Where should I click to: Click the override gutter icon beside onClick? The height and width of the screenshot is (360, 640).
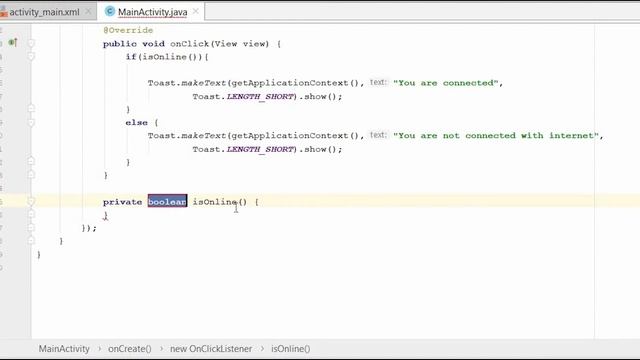click(x=13, y=42)
